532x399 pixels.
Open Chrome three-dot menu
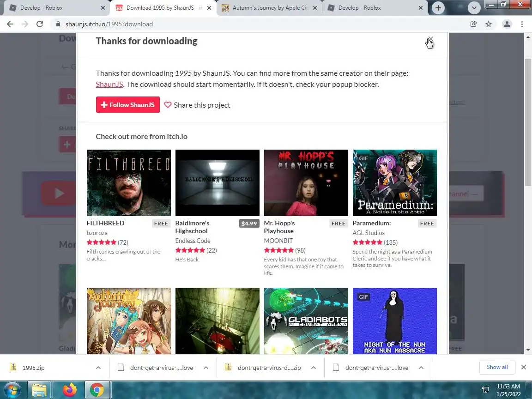522,24
